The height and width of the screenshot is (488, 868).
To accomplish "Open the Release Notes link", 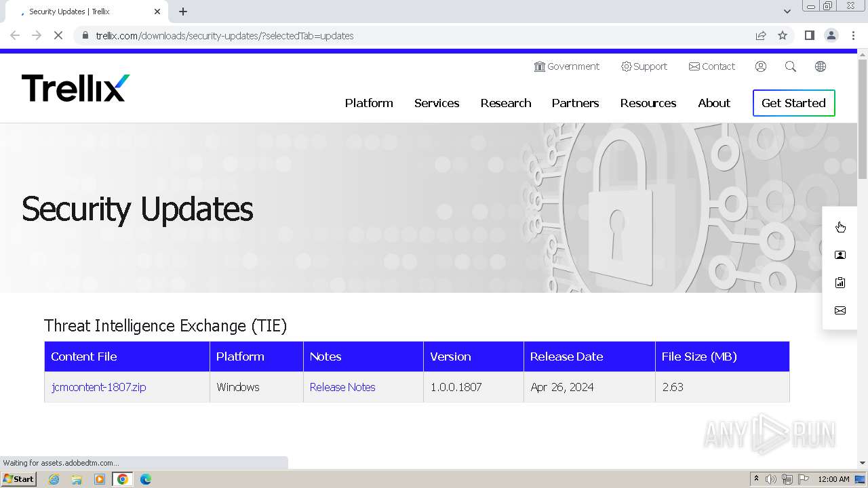I will (x=342, y=387).
